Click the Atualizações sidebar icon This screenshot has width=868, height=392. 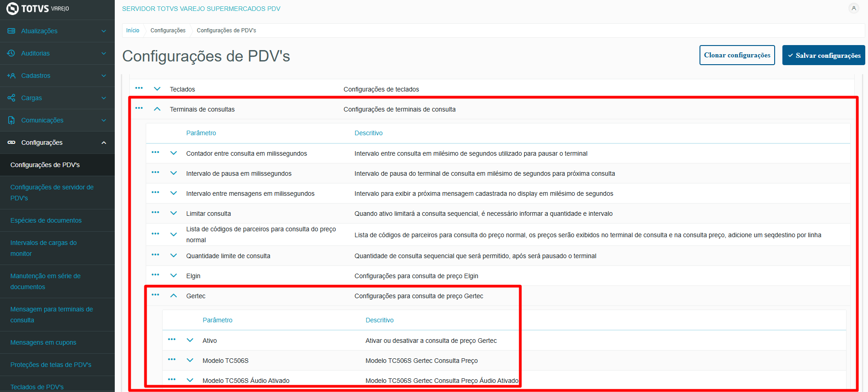pyautogui.click(x=11, y=31)
